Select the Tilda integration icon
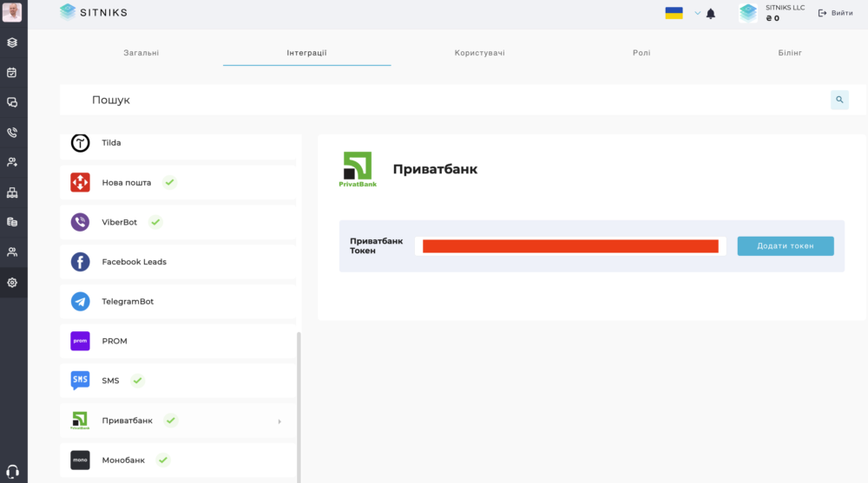 coord(80,143)
